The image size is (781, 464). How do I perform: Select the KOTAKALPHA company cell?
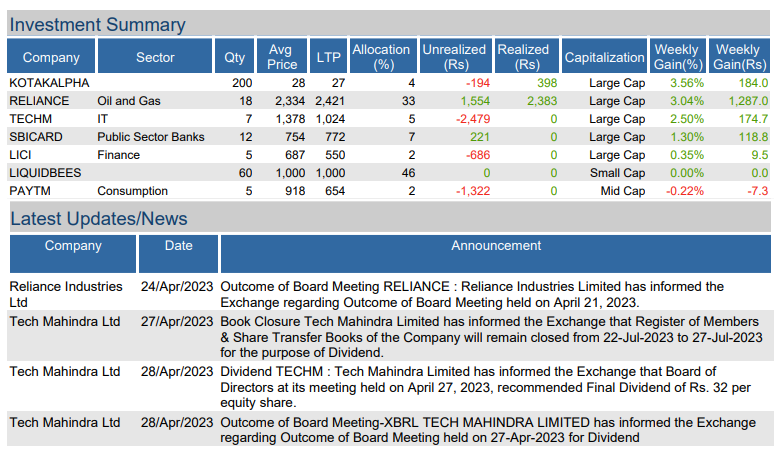pos(49,83)
